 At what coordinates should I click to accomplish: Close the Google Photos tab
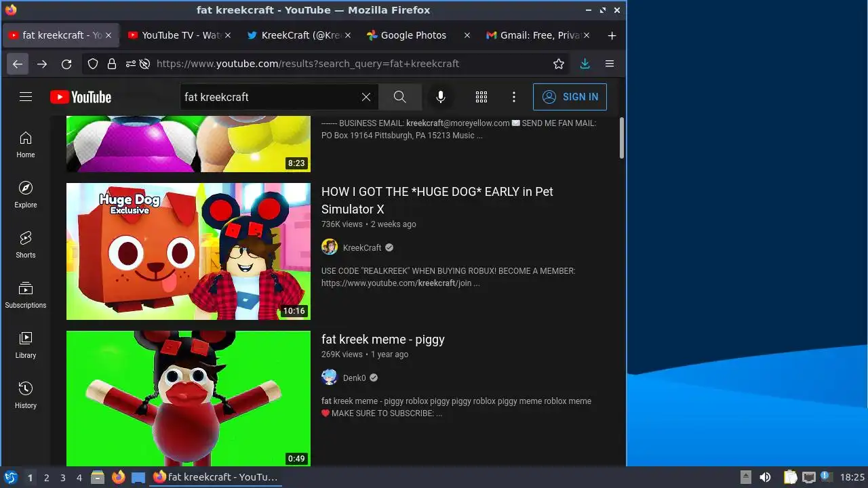click(x=467, y=35)
